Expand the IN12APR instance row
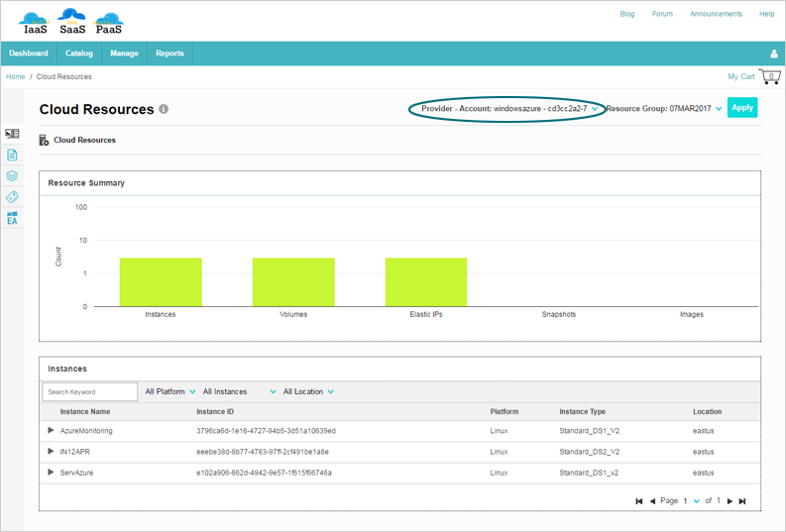This screenshot has width=786, height=532. pos(51,452)
